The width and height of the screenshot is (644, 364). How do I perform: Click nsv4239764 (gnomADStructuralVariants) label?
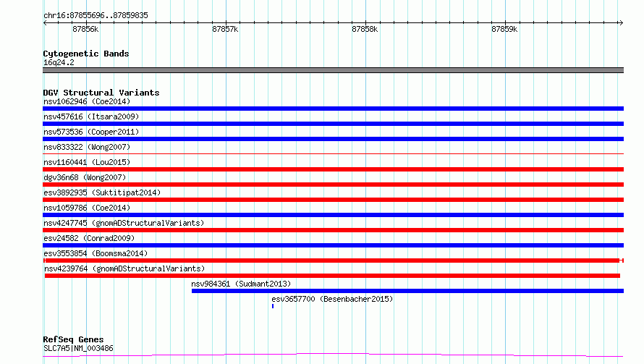(124, 268)
